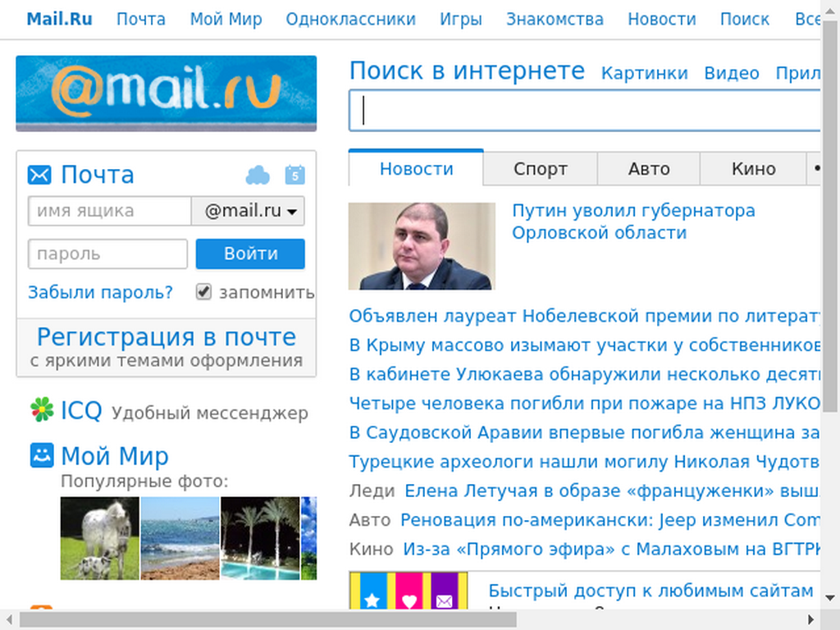Click the Мой Мир smiley icon

coord(42,455)
